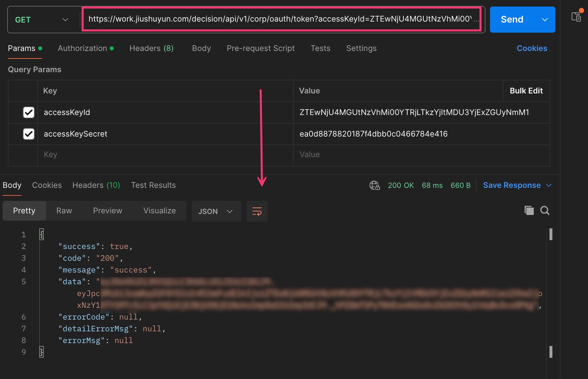Viewport: 588px width, 379px height.
Task: Switch to Visualize view mode
Action: coord(159,211)
